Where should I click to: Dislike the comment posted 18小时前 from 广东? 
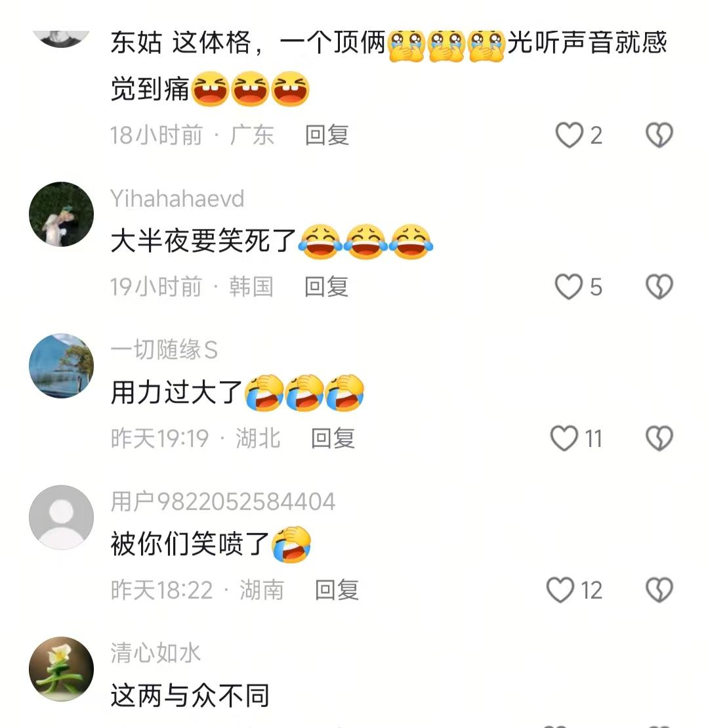(x=659, y=135)
